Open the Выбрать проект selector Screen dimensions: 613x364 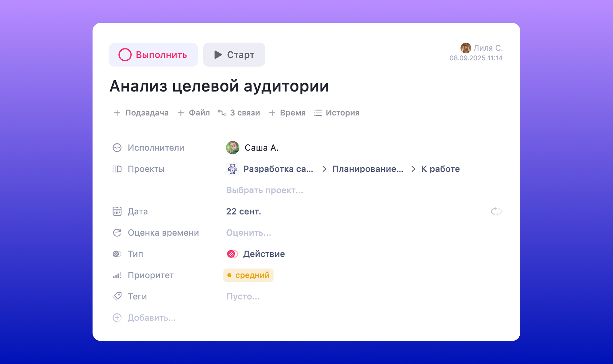point(264,190)
